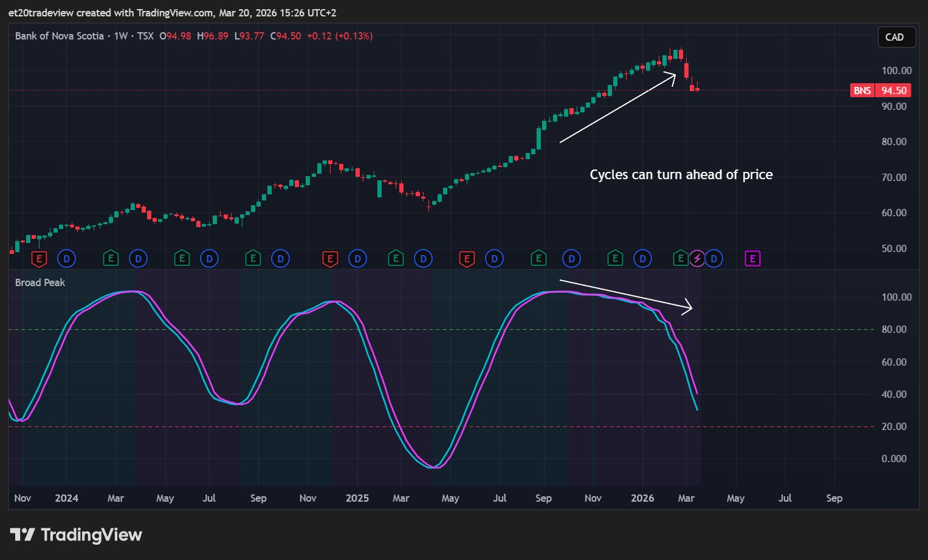Screen dimensions: 928x560
Task: Open the Broad Peak indicator legend
Action: [40, 282]
